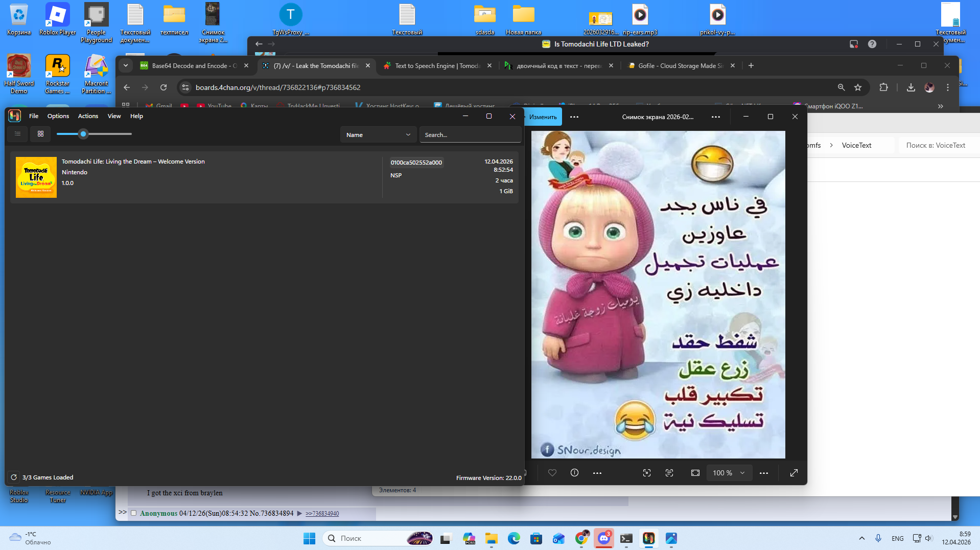The image size is (980, 550).
Task: View site information in Chrome address bar
Action: (185, 87)
